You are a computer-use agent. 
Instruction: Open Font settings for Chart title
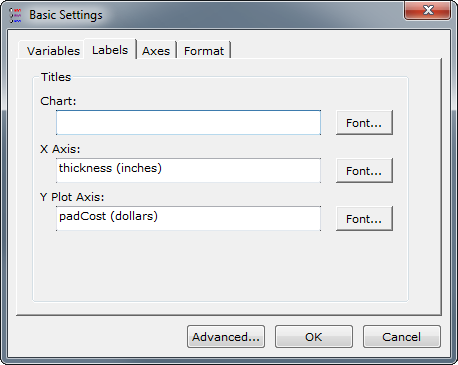[364, 123]
